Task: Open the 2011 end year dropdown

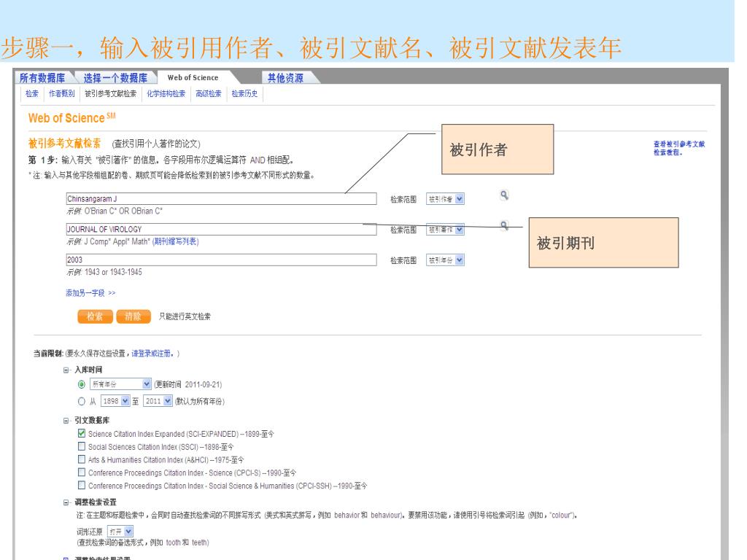Action: [x=158, y=401]
